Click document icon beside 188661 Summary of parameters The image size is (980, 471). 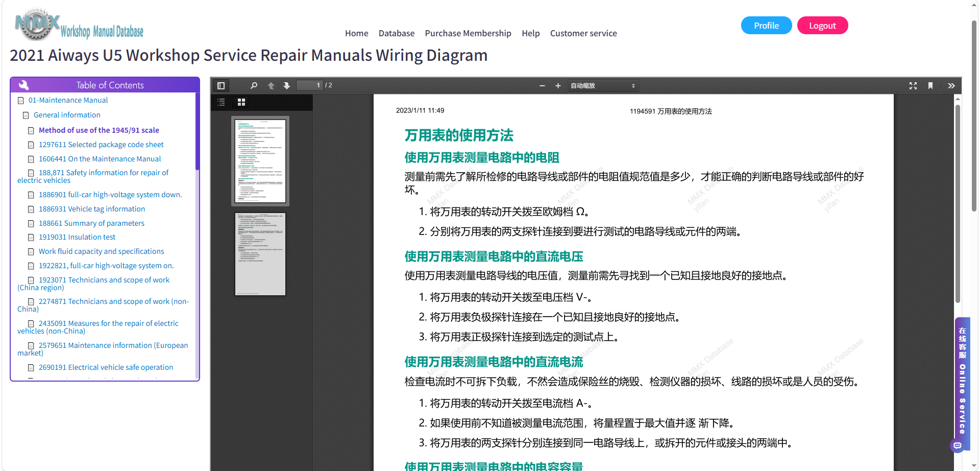(x=31, y=224)
